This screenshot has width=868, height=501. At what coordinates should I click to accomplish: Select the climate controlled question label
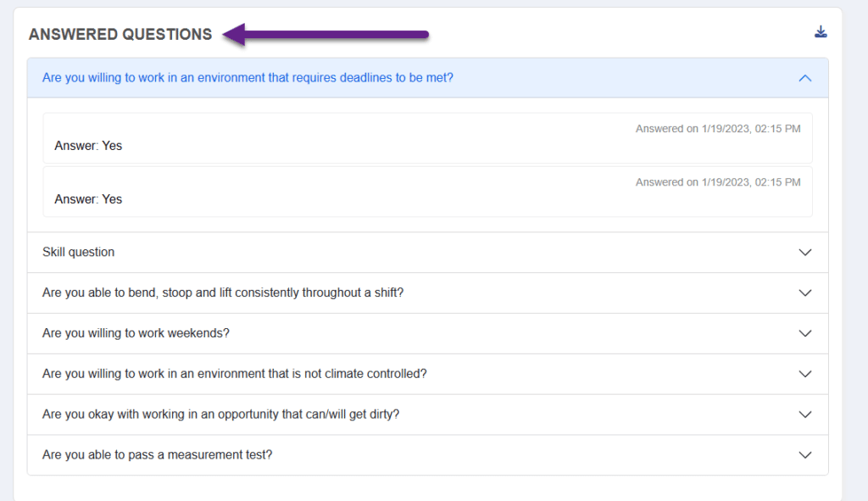[235, 373]
